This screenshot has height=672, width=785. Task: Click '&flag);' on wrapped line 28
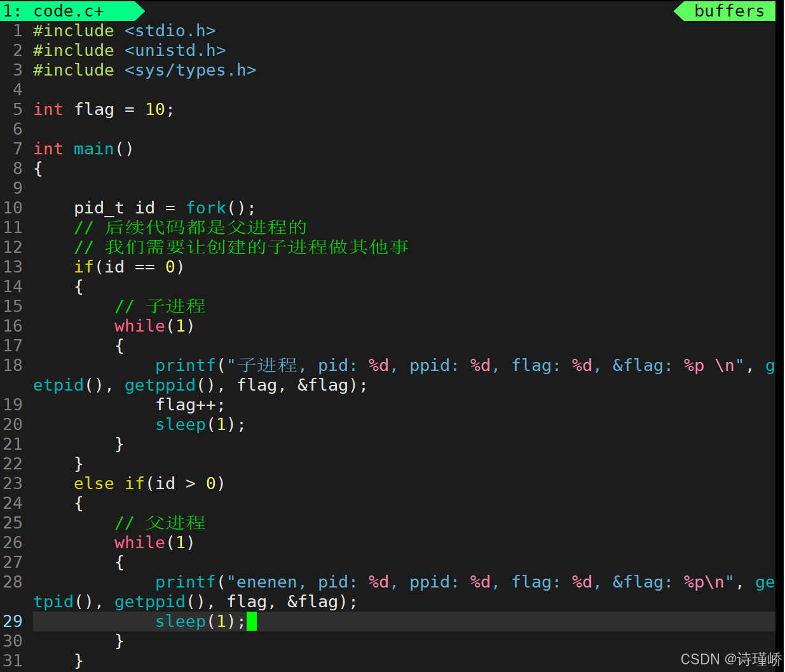[x=322, y=601]
